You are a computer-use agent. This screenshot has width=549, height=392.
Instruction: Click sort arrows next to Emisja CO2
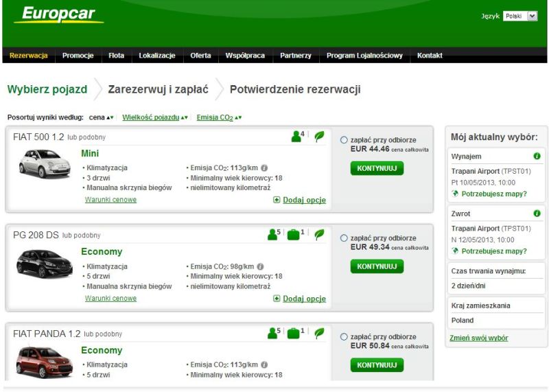click(x=238, y=117)
